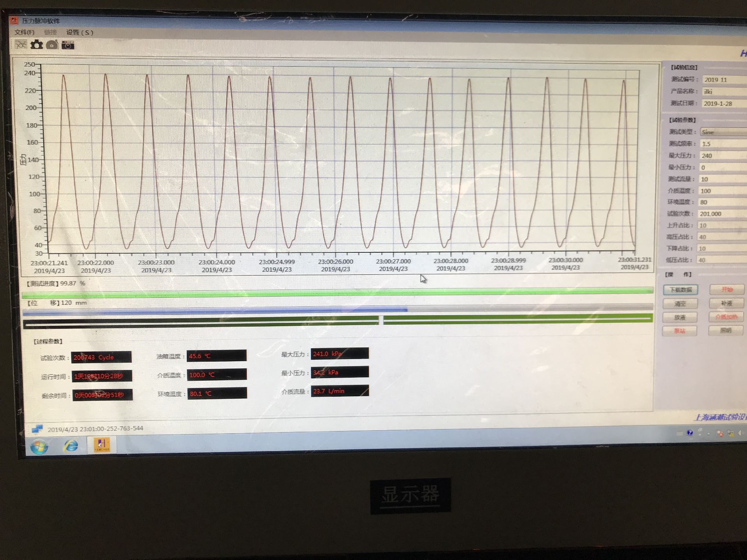Viewport: 747px width, 560px height.
Task: Click the 低压占比 field
Action: click(721, 260)
